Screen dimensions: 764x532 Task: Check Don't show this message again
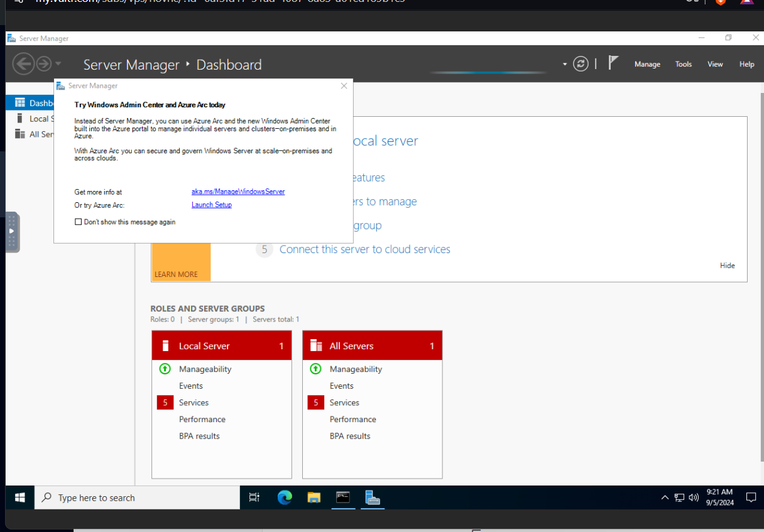click(x=79, y=222)
